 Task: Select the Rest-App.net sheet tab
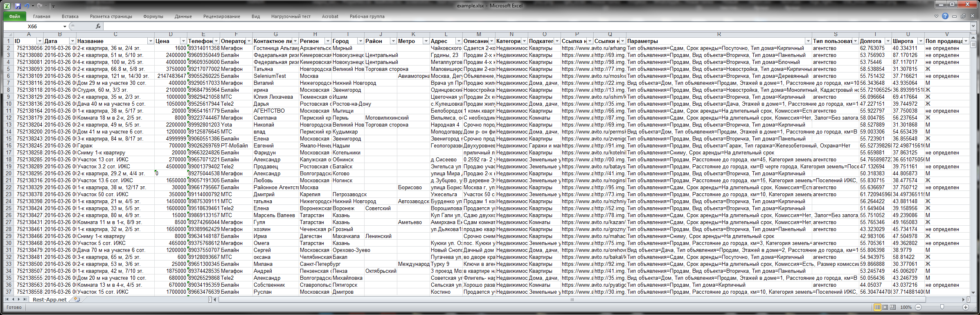coord(50,299)
